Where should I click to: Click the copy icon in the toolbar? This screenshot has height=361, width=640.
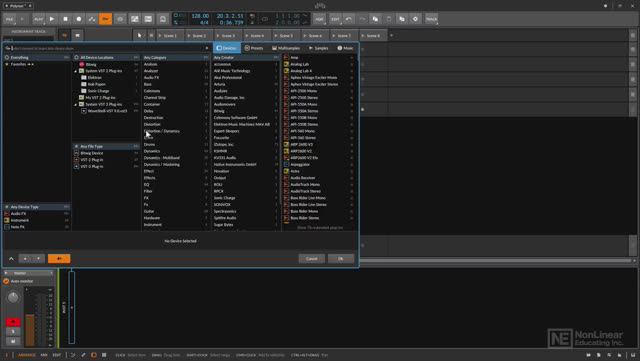click(375, 19)
